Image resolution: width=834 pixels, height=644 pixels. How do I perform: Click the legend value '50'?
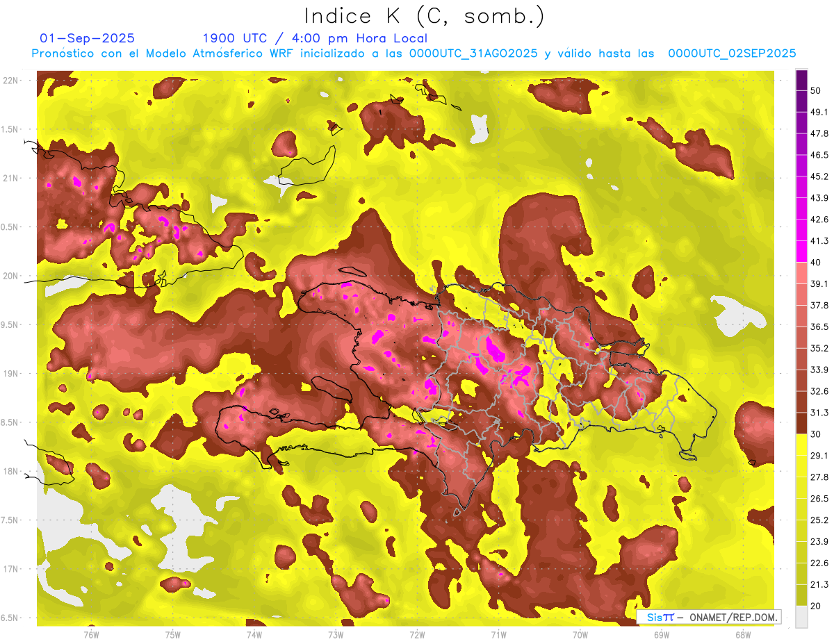click(816, 90)
